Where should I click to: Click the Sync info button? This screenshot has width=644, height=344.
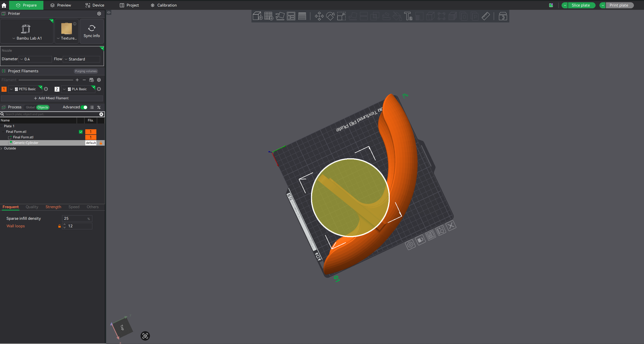click(92, 31)
